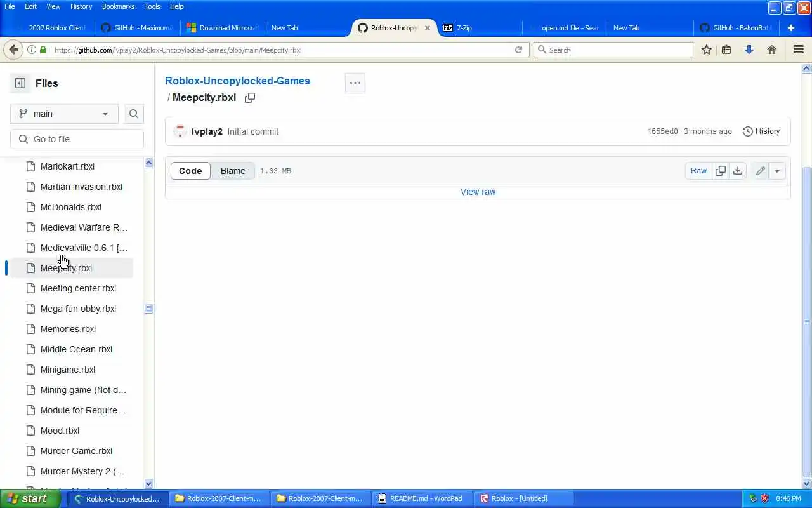Click the browser Back button
Image resolution: width=812 pixels, height=508 pixels.
[x=13, y=50]
